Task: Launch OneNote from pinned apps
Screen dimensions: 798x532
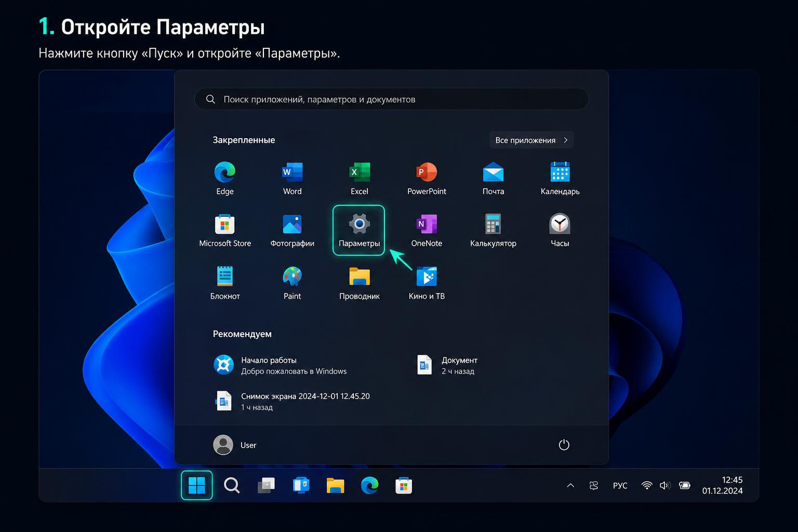Action: pos(427,230)
